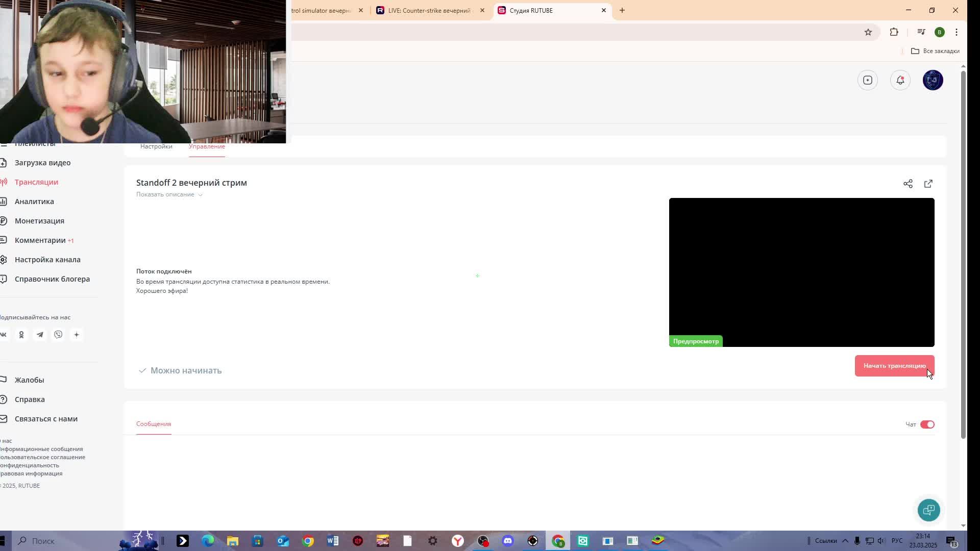Select the Сообщения tab

[x=153, y=424]
